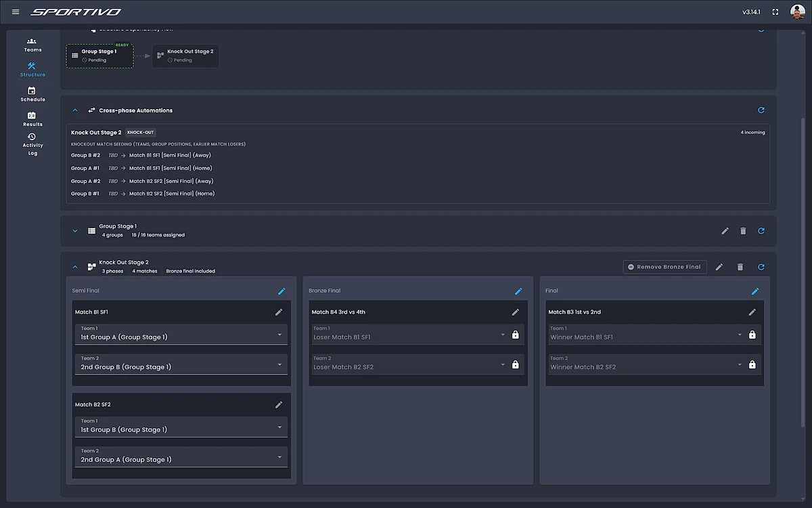Edit the Semi Final phase
This screenshot has height=508, width=812.
point(281,291)
